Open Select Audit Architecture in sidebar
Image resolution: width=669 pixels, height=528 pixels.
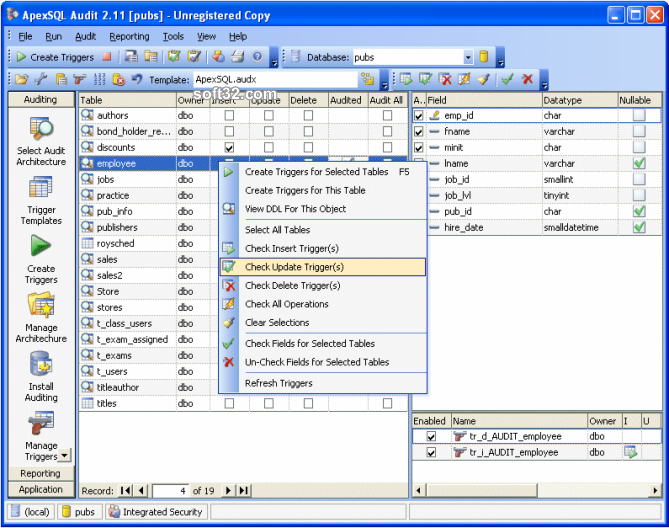click(41, 142)
